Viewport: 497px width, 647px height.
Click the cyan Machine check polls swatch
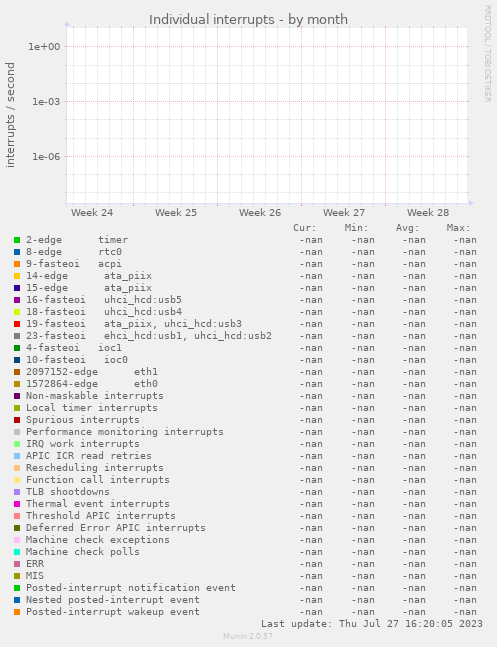17,552
